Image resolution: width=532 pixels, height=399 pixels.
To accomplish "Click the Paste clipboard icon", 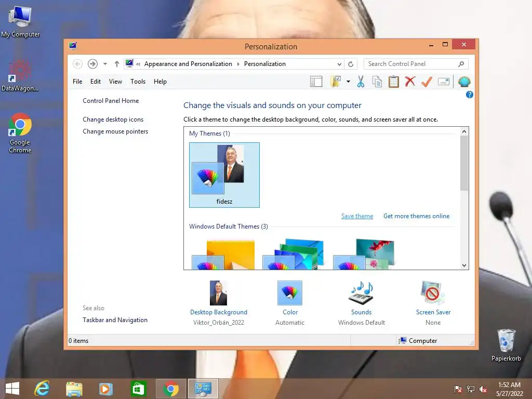I will click(394, 82).
